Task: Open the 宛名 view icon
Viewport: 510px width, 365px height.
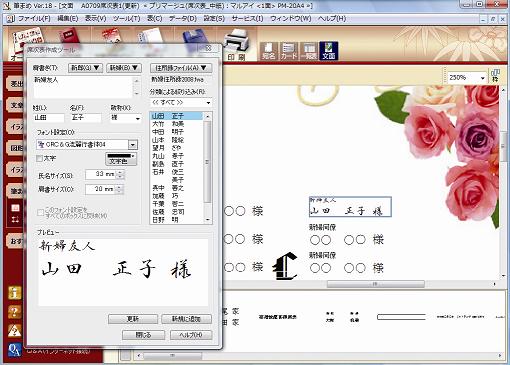Action: coord(268,51)
